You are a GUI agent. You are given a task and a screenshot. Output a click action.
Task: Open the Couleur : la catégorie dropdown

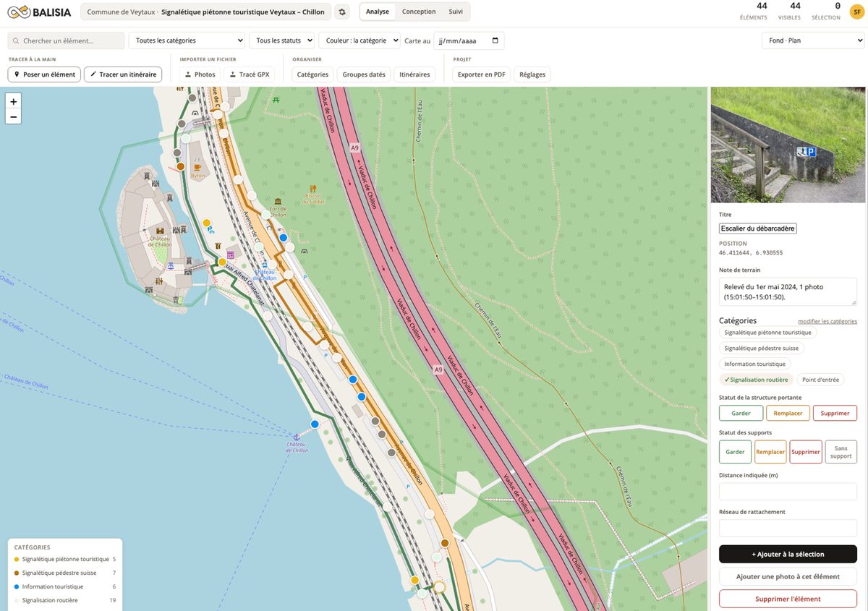pos(359,40)
